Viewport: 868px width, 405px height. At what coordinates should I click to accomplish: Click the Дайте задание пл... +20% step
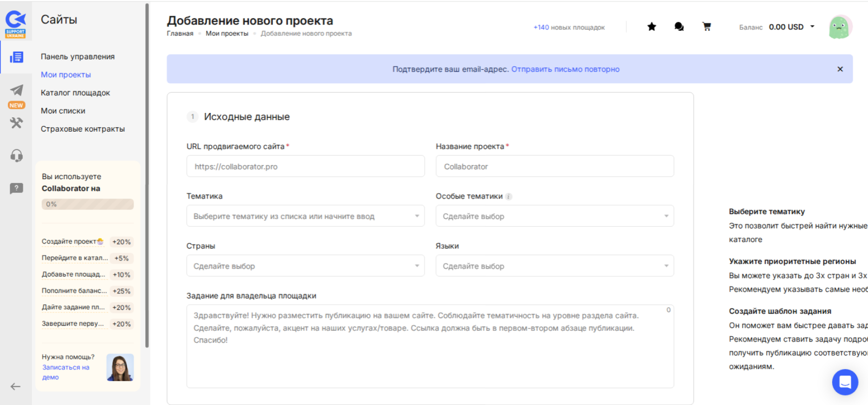tap(87, 307)
